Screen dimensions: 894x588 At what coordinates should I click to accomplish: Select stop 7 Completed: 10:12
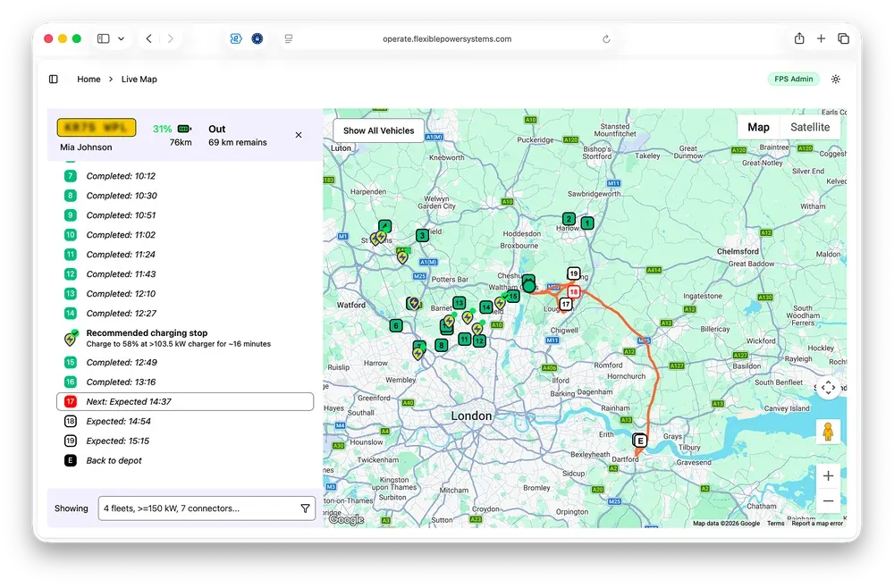pos(185,176)
